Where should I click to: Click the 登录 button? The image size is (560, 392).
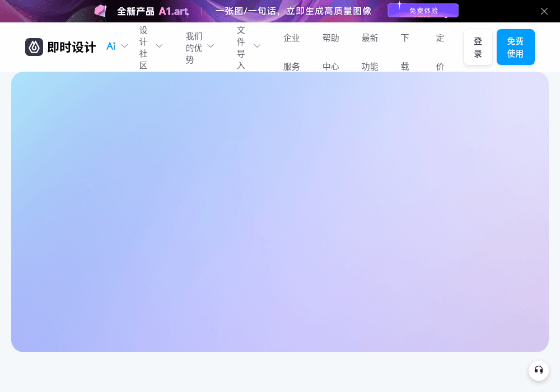tap(478, 47)
